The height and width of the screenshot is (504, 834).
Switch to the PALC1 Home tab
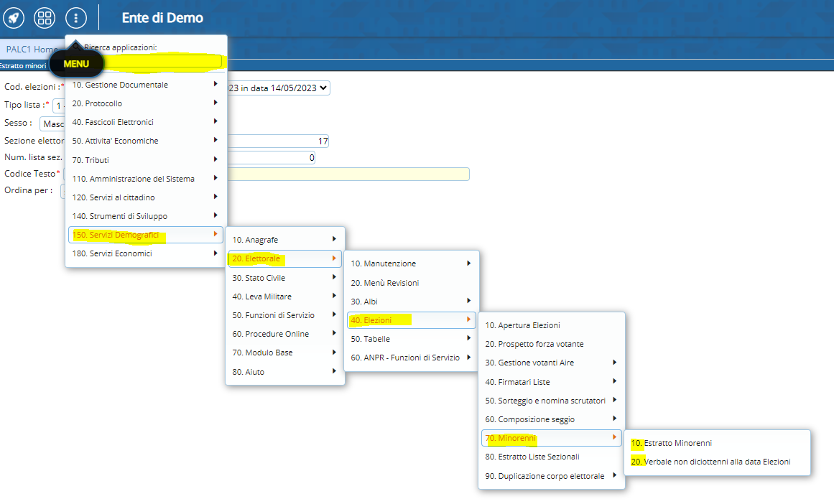(x=32, y=49)
